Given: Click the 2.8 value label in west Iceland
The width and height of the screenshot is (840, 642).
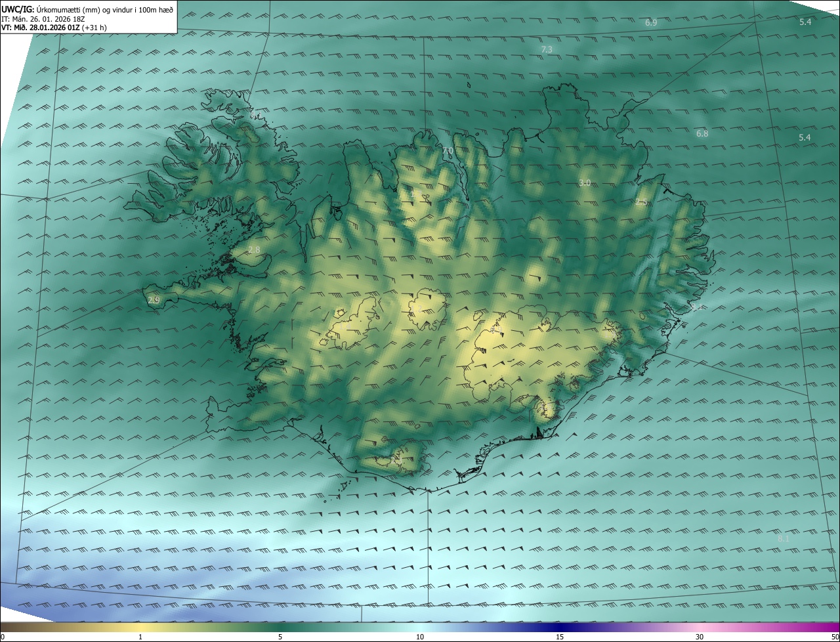Looking at the screenshot, I should click(x=254, y=249).
